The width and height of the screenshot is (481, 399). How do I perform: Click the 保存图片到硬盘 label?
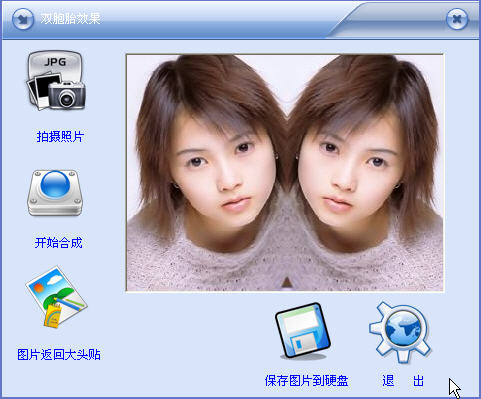click(306, 380)
